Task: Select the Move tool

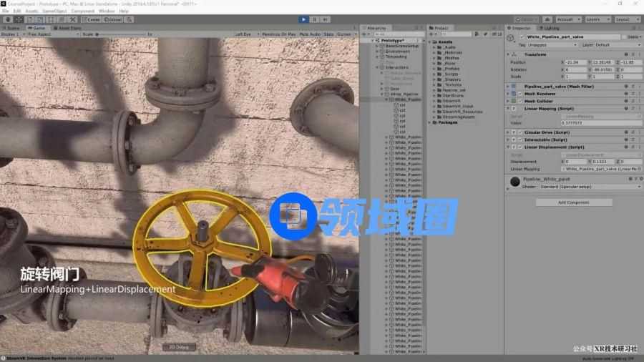Action: click(x=20, y=19)
